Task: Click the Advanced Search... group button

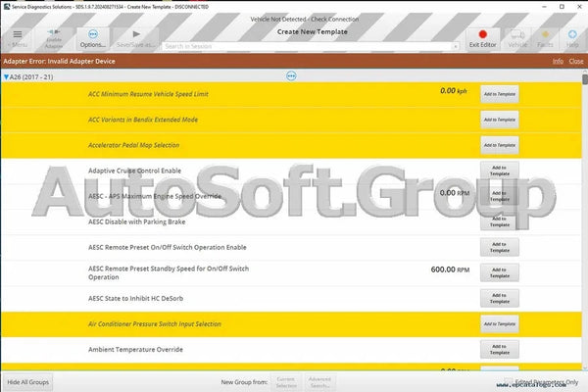Action: [x=319, y=382]
